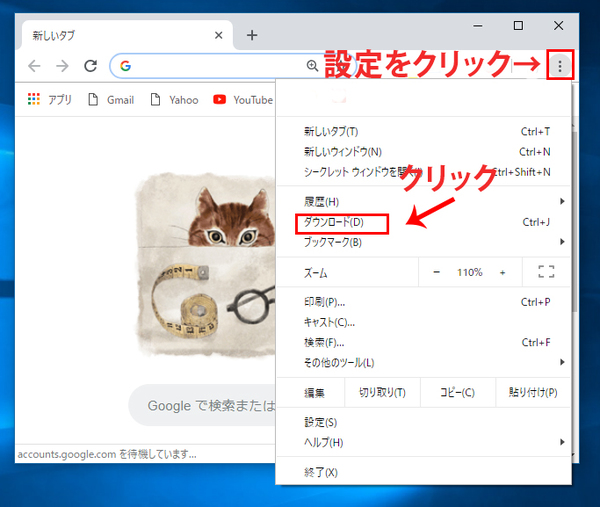Open the new tab plus button
The height and width of the screenshot is (507, 600).
pos(252,35)
